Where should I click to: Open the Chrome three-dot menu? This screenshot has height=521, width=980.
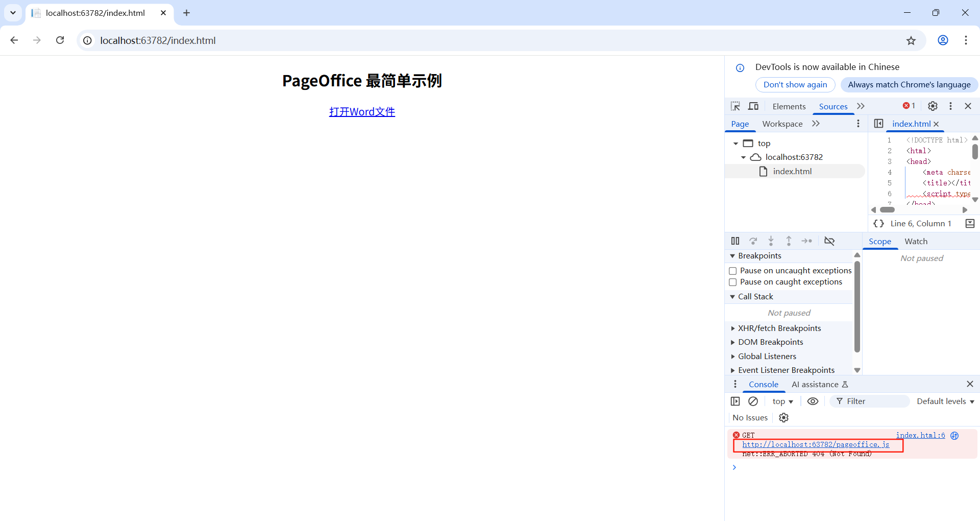[966, 40]
